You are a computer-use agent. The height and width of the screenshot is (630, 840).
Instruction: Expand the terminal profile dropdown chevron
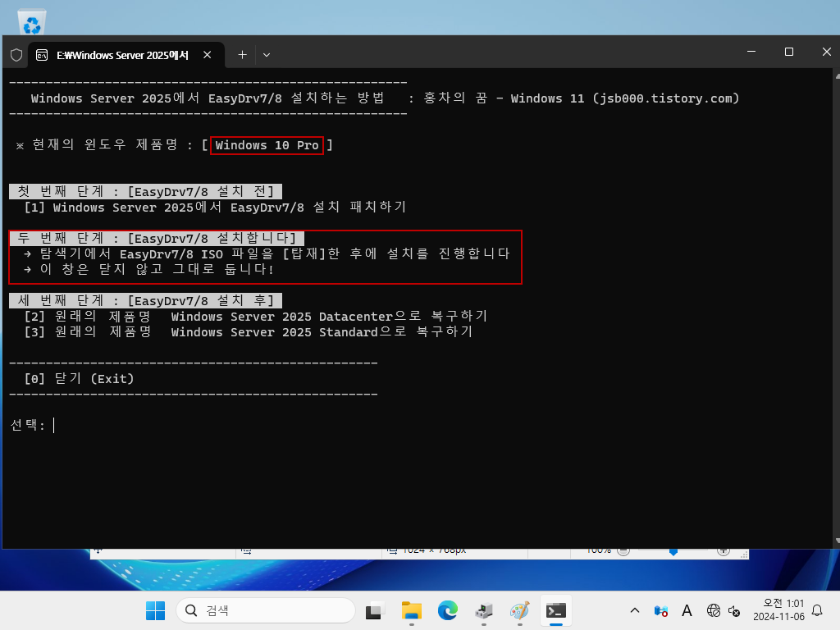267,55
